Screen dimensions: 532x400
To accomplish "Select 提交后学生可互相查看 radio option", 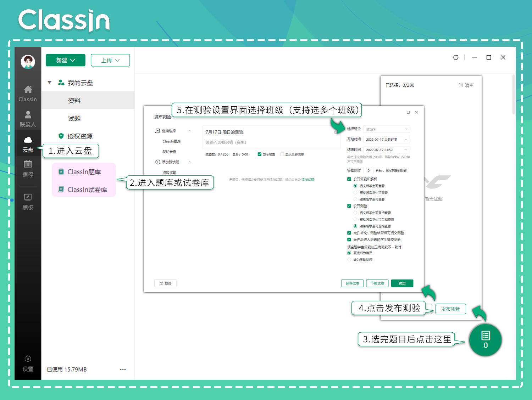I will [355, 213].
